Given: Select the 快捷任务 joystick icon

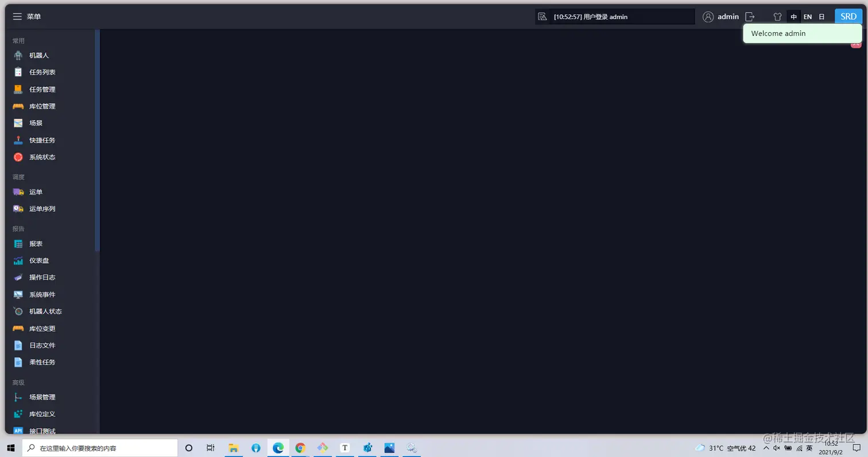Looking at the screenshot, I should (x=42, y=140).
